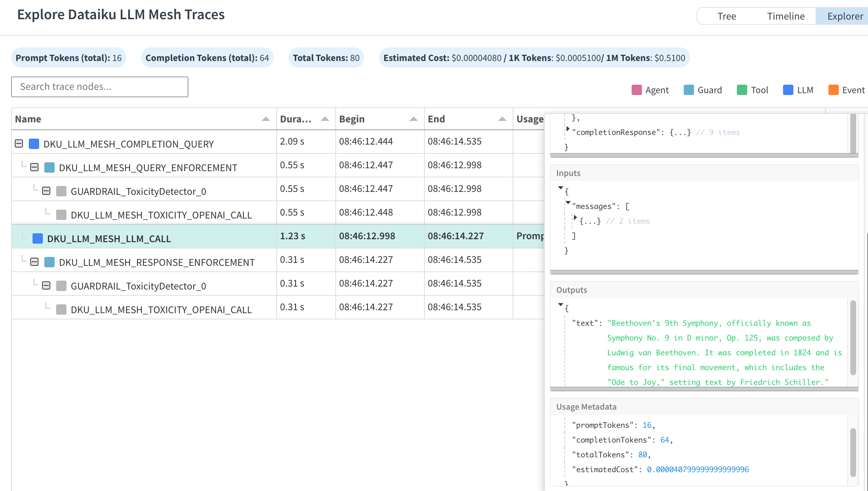Collapse the DKU_LLM_MESH_QUERY_ENFORCEMENT node

click(34, 167)
